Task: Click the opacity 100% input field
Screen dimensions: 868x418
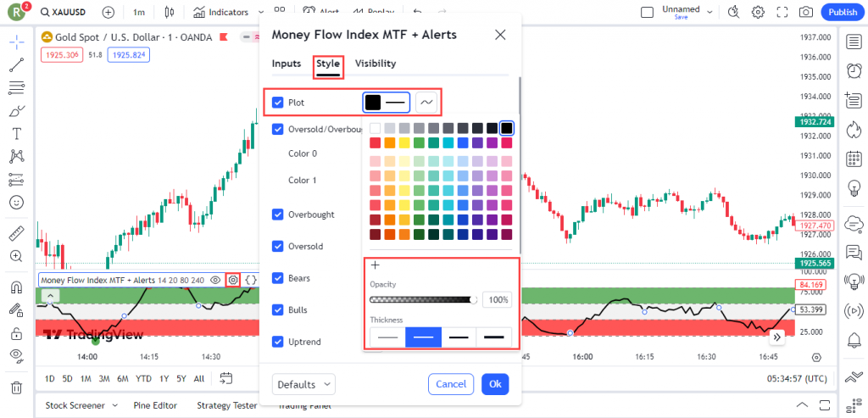Action: coord(497,300)
